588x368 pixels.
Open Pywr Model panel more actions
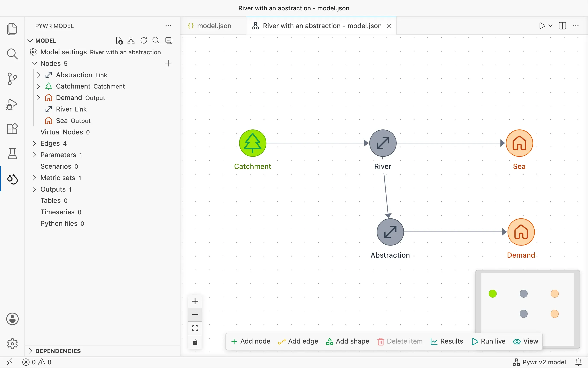point(168,26)
